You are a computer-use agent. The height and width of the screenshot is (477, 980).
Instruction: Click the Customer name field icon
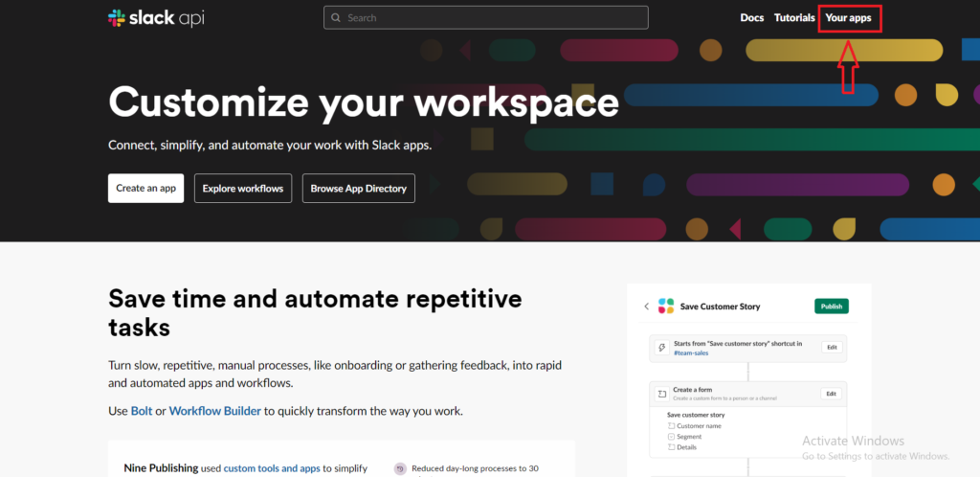coord(671,425)
